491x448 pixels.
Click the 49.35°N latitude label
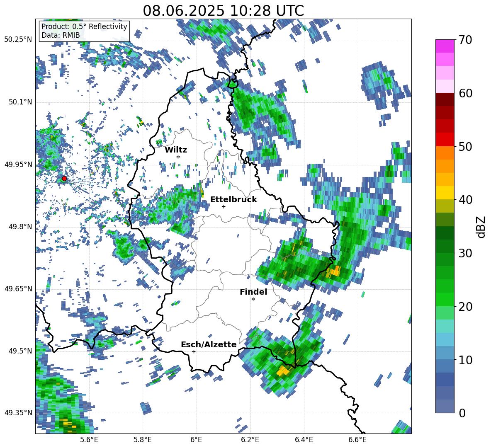pos(18,413)
